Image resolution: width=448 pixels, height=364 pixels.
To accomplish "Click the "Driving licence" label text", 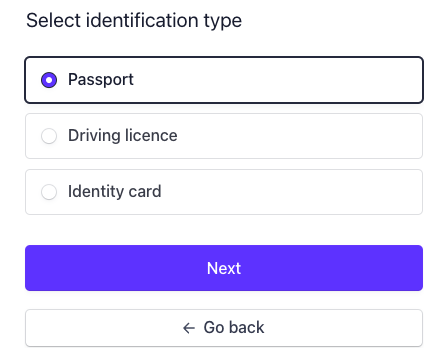I will (x=123, y=136).
